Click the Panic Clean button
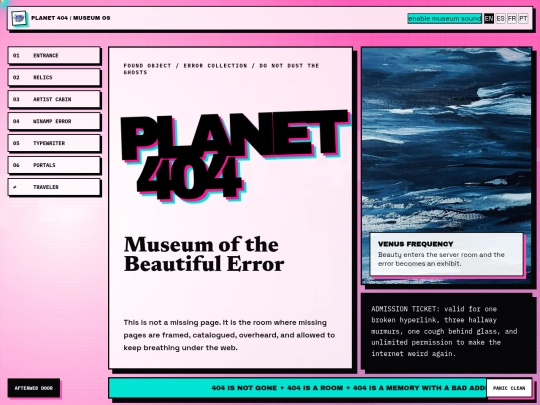The image size is (540, 405). tap(509, 388)
